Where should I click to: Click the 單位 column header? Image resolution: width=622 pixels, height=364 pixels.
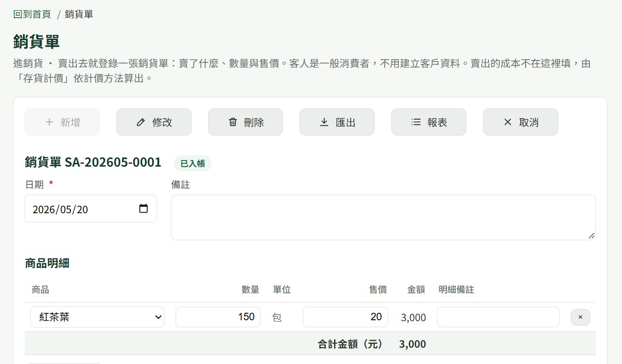pos(282,290)
